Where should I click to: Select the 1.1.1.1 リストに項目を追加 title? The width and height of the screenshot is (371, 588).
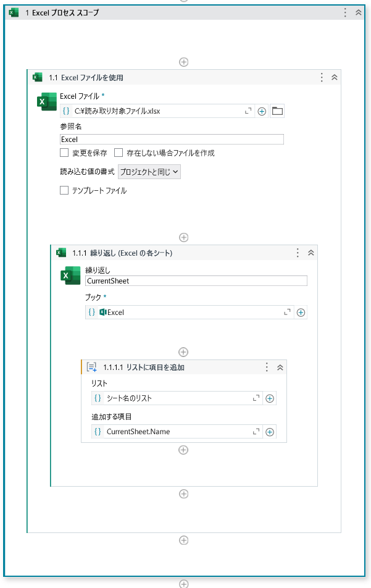pos(144,367)
